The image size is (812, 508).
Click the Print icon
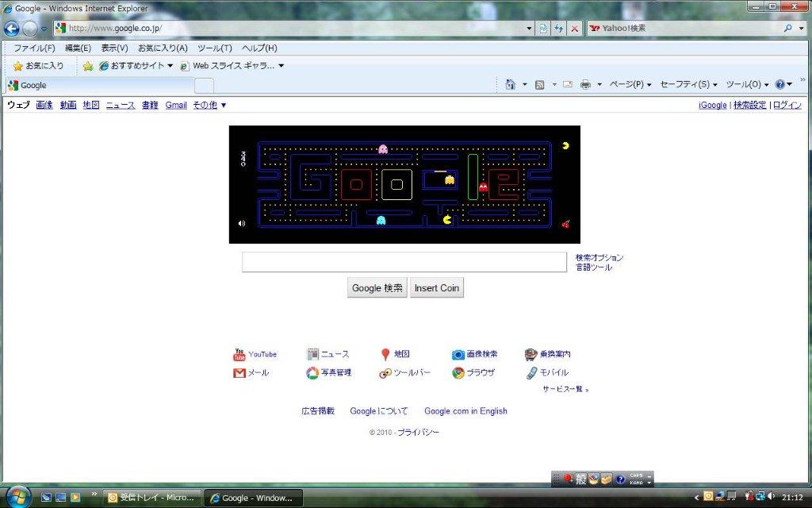(x=585, y=84)
